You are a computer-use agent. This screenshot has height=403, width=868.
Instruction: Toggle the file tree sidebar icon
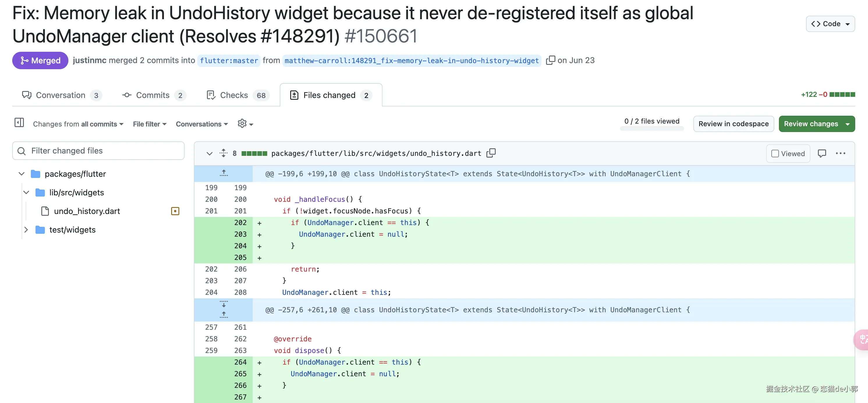click(x=19, y=122)
